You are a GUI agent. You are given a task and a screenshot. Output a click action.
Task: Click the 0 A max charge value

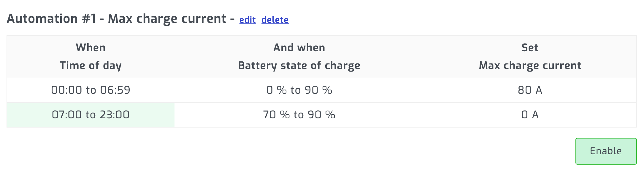pyautogui.click(x=530, y=115)
